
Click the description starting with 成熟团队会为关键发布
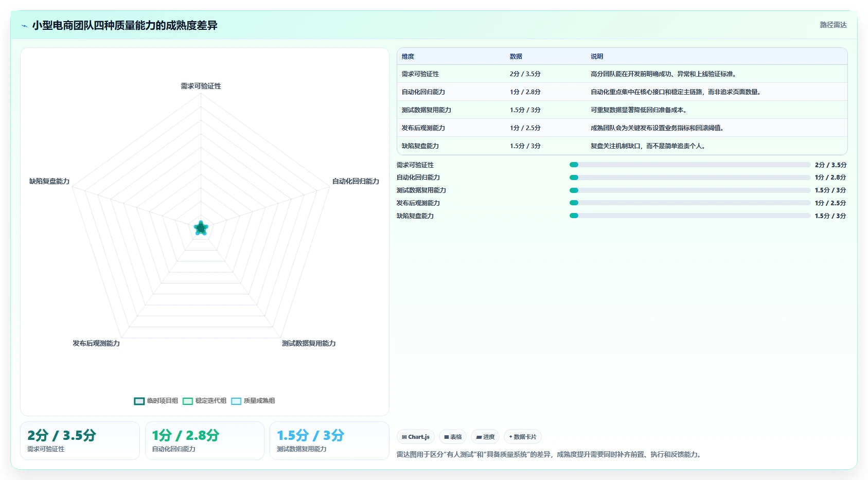click(658, 128)
